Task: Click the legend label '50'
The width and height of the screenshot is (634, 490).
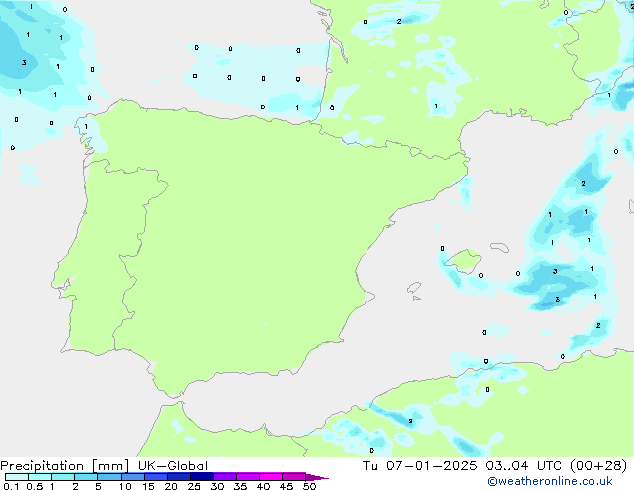Action: pyautogui.click(x=309, y=486)
